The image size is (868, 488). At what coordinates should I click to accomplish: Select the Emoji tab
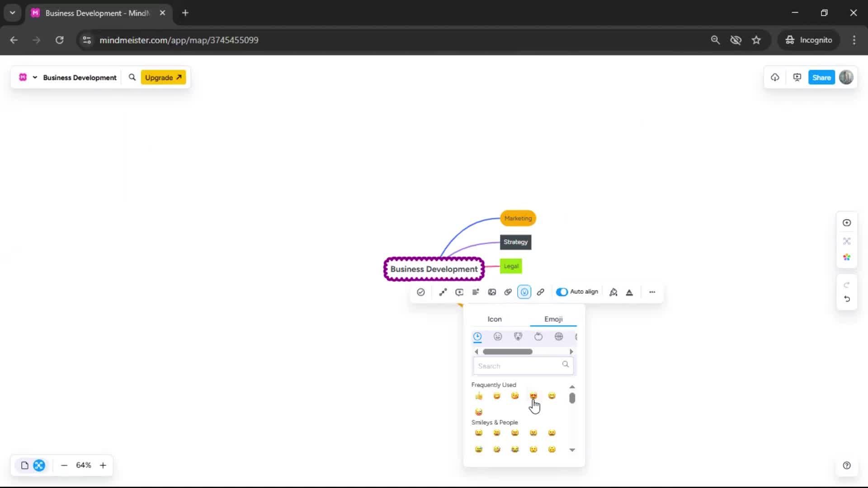(553, 319)
